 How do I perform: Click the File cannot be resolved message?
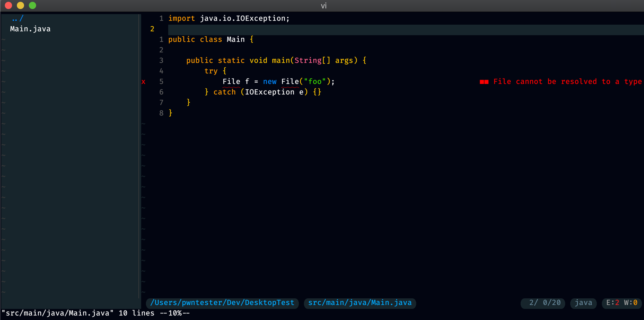tap(567, 82)
